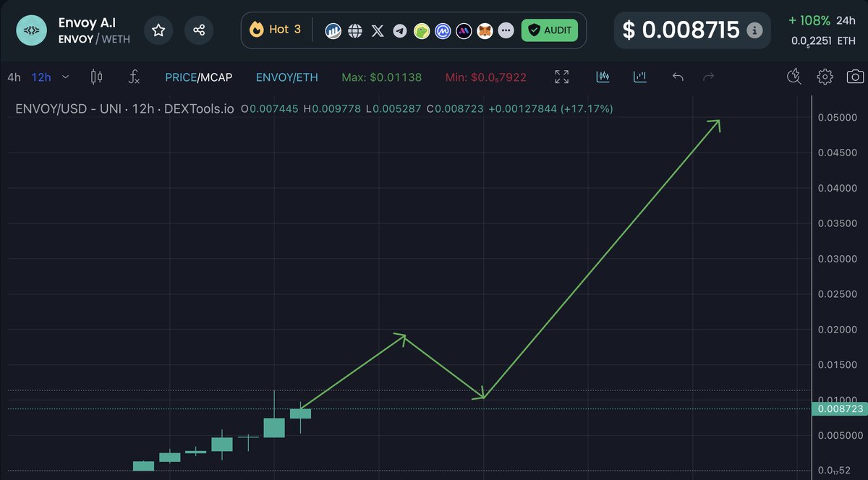Enter fullscreen chart mode

pos(562,77)
